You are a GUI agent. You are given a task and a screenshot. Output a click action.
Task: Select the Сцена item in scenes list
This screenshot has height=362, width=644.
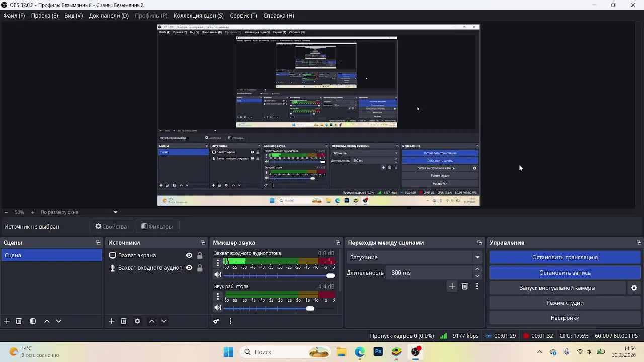click(x=51, y=255)
